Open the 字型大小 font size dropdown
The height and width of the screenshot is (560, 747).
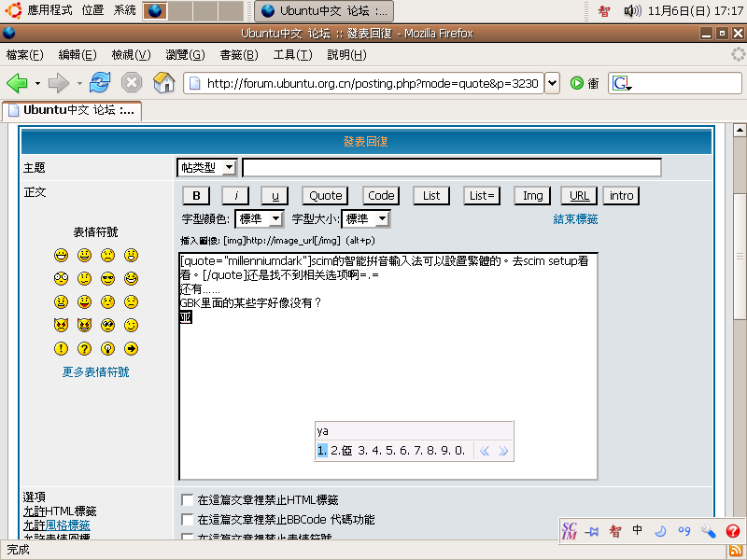[x=366, y=218]
